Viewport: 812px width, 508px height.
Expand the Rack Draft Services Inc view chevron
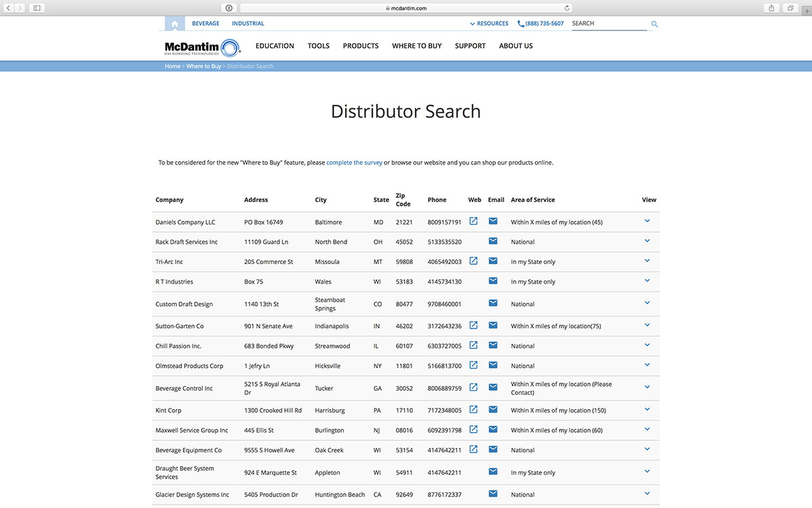(647, 240)
